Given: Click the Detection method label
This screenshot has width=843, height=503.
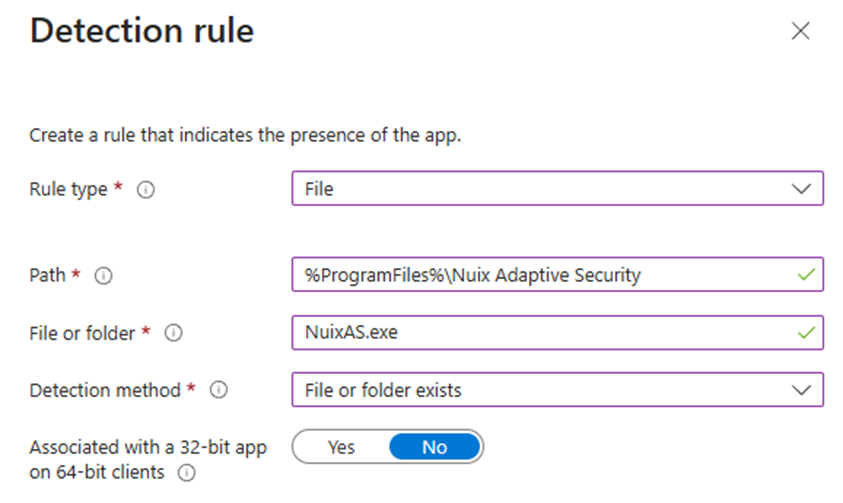Looking at the screenshot, I should 106,391.
